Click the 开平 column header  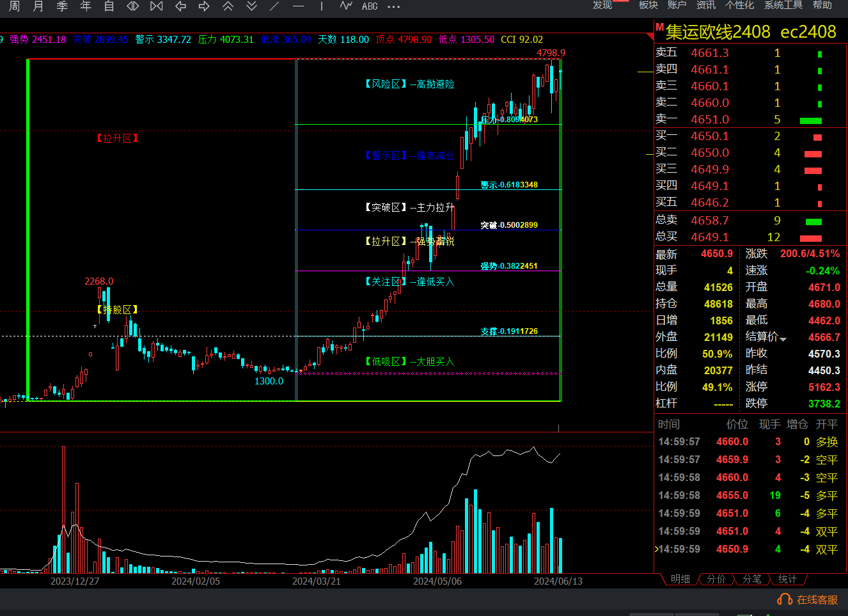pos(827,424)
